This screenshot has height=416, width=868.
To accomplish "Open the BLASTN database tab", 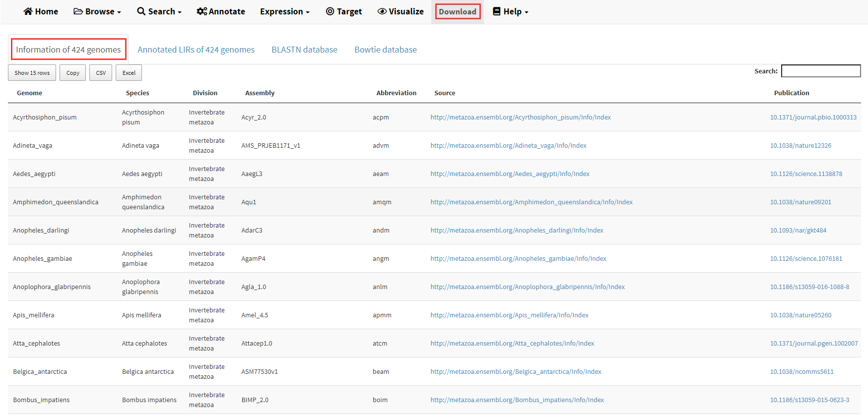I will [304, 50].
